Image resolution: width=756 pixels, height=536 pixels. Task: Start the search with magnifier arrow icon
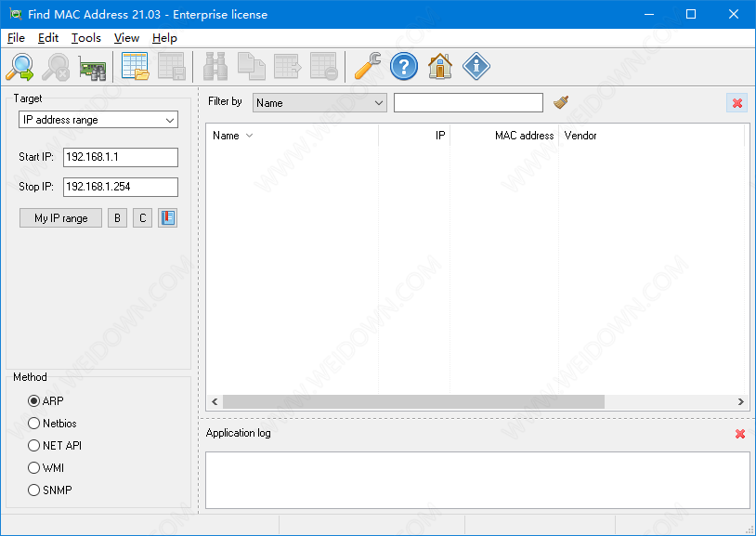point(20,67)
